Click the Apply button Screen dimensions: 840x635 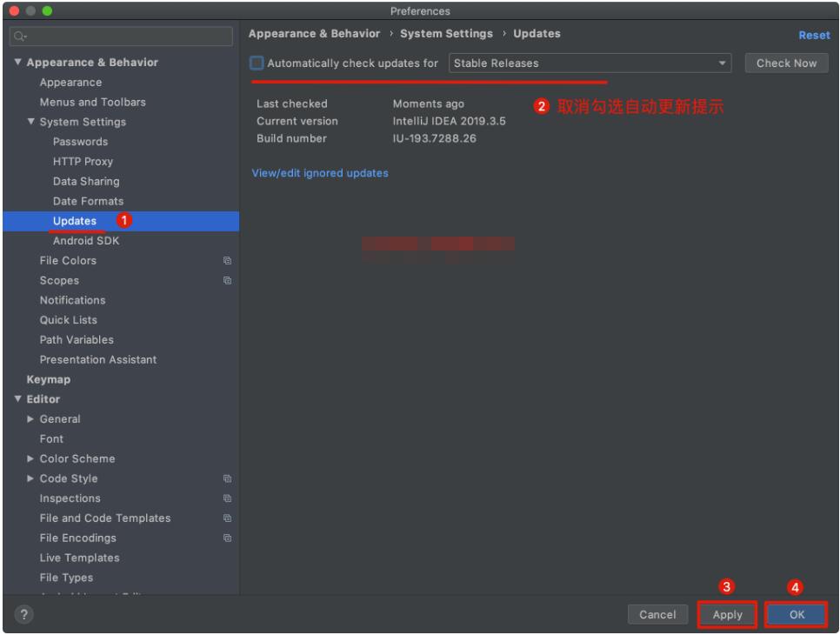click(727, 615)
